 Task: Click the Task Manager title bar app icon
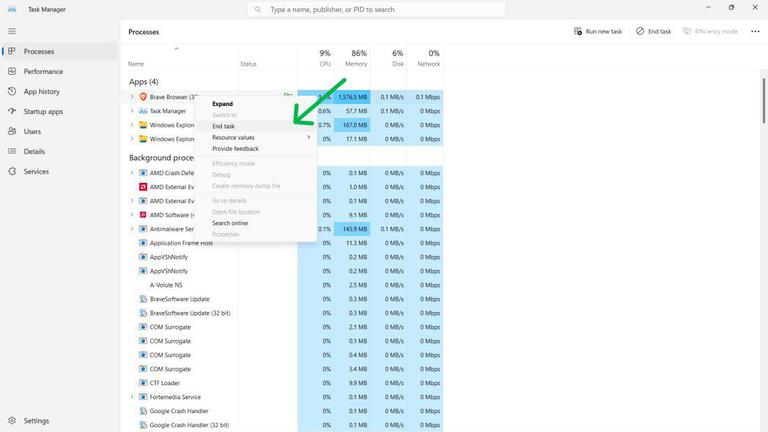(x=12, y=9)
